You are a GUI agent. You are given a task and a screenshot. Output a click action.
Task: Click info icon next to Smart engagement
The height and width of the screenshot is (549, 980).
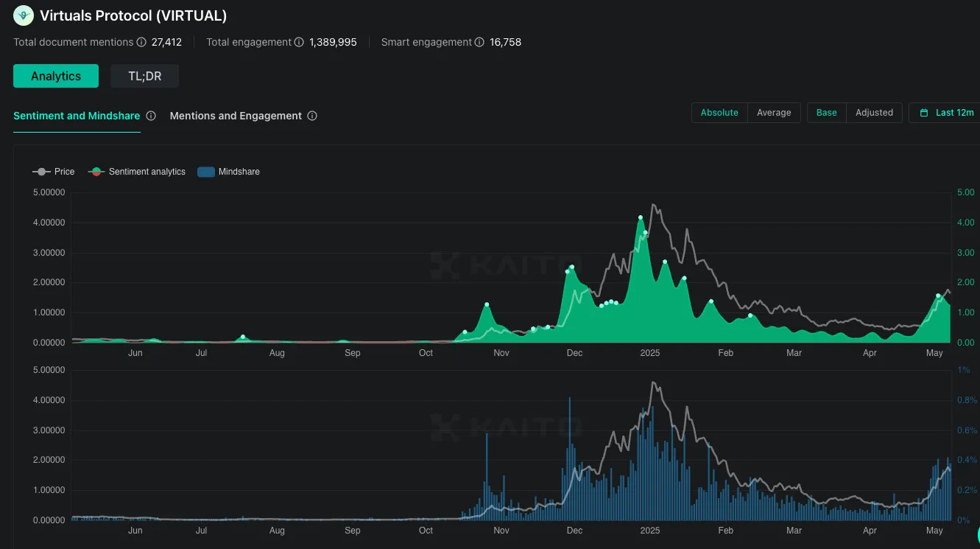tap(479, 42)
